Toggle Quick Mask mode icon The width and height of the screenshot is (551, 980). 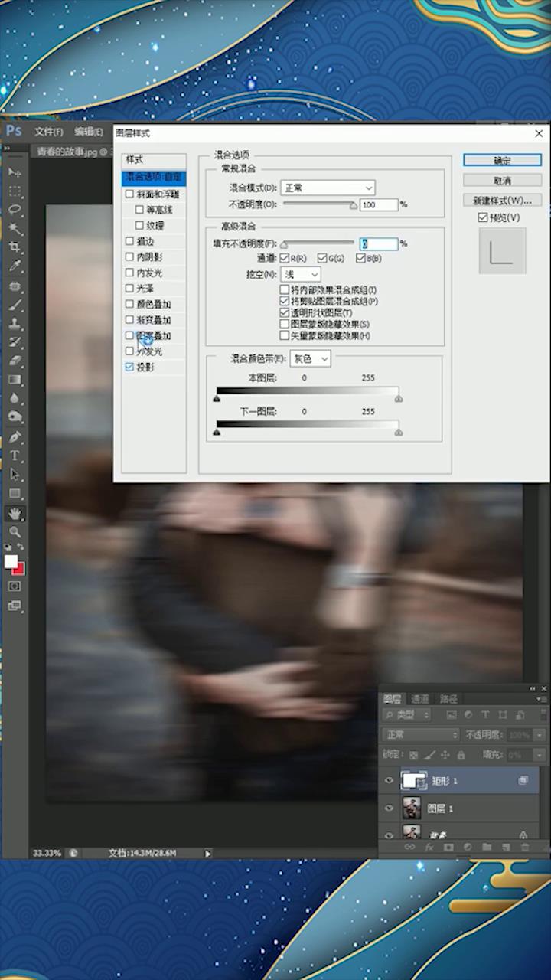click(x=15, y=586)
